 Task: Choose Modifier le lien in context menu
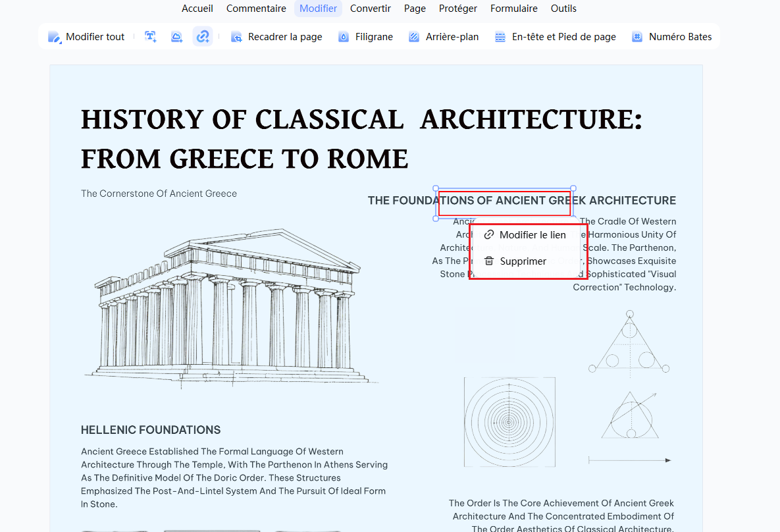pos(525,235)
